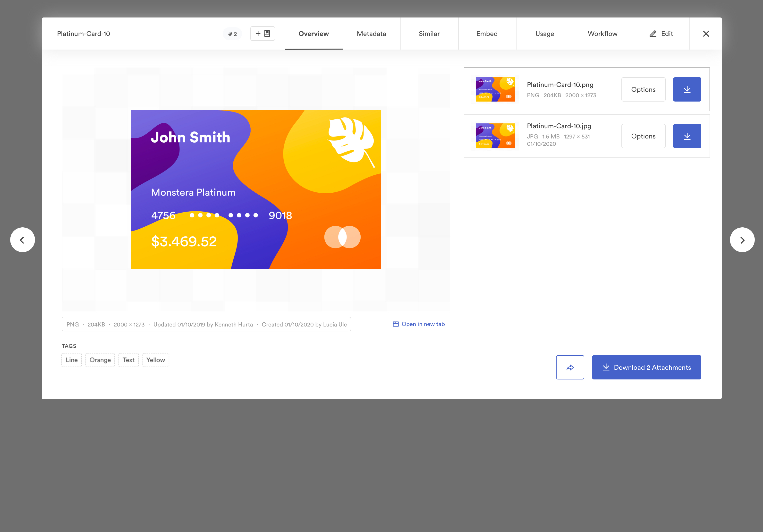View the Usage tab
Screen dimensions: 763x532
click(545, 34)
